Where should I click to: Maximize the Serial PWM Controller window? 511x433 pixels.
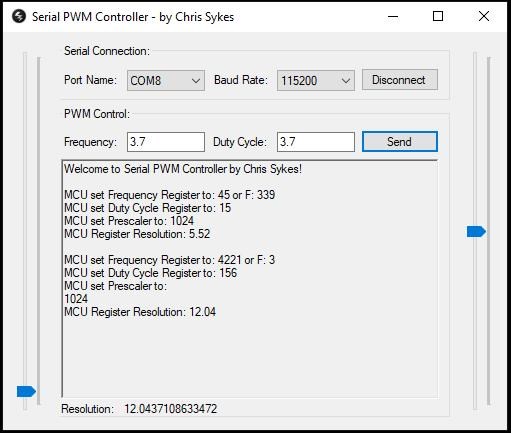[438, 16]
